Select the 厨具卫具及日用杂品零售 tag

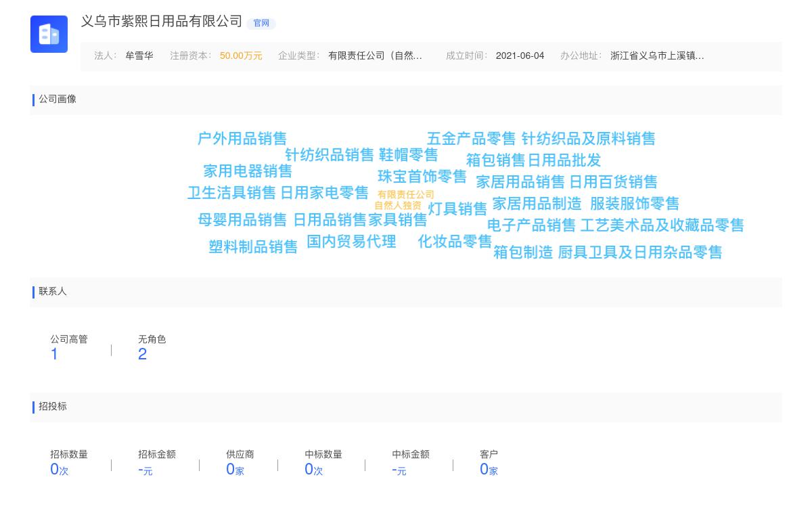coord(640,252)
